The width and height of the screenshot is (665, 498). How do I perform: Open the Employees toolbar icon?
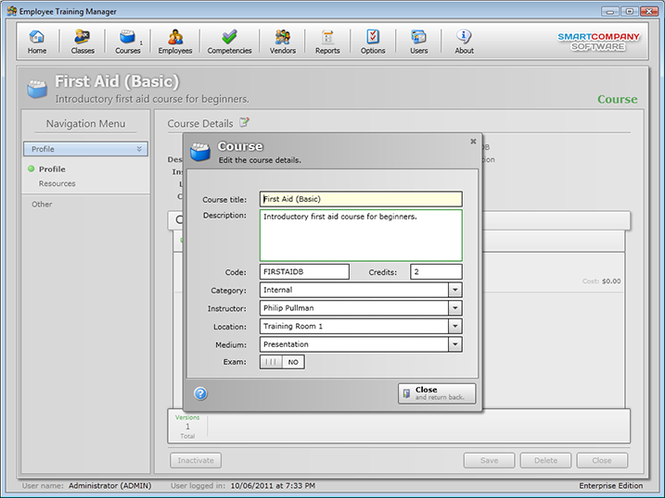click(175, 41)
